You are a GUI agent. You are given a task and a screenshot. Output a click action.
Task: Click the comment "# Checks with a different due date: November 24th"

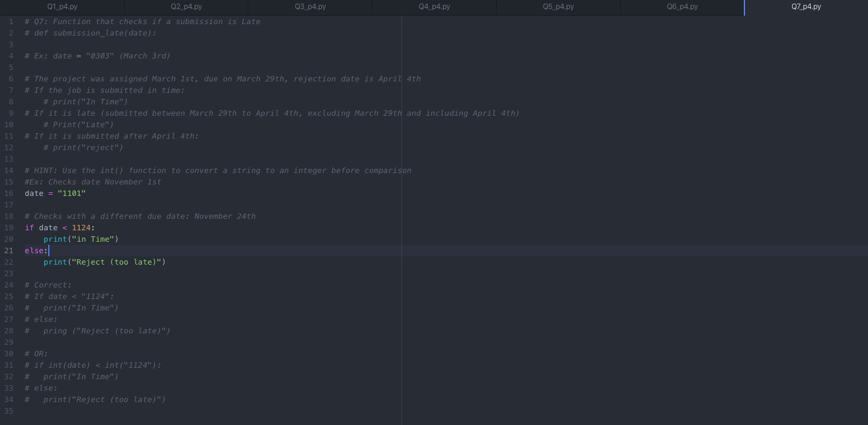[x=140, y=216]
